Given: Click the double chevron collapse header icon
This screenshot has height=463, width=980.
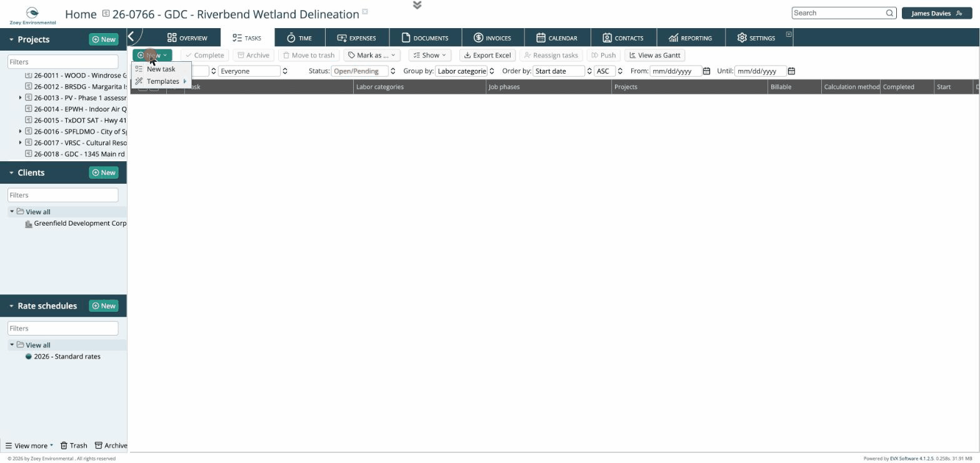Looking at the screenshot, I should [417, 5].
